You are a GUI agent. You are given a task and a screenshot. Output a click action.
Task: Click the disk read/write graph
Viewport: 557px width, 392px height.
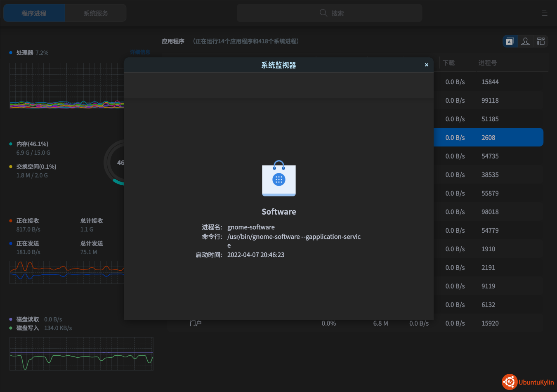[x=81, y=354]
